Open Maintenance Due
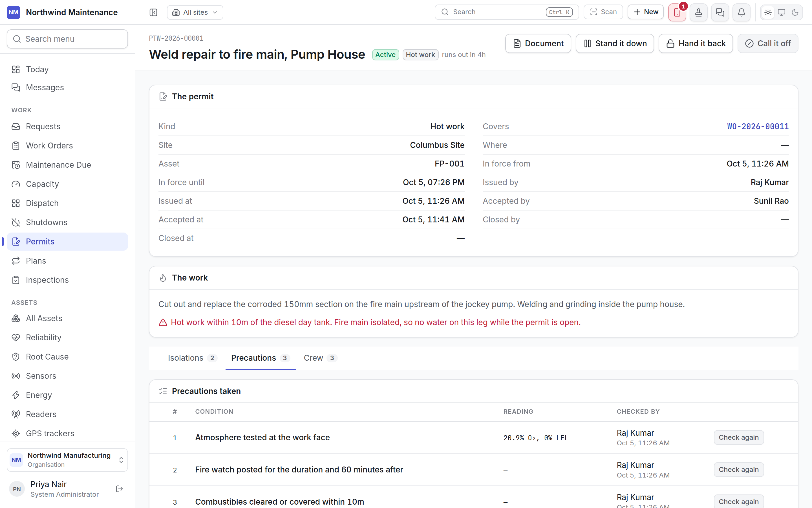Viewport: 812px width, 508px height. [67, 165]
